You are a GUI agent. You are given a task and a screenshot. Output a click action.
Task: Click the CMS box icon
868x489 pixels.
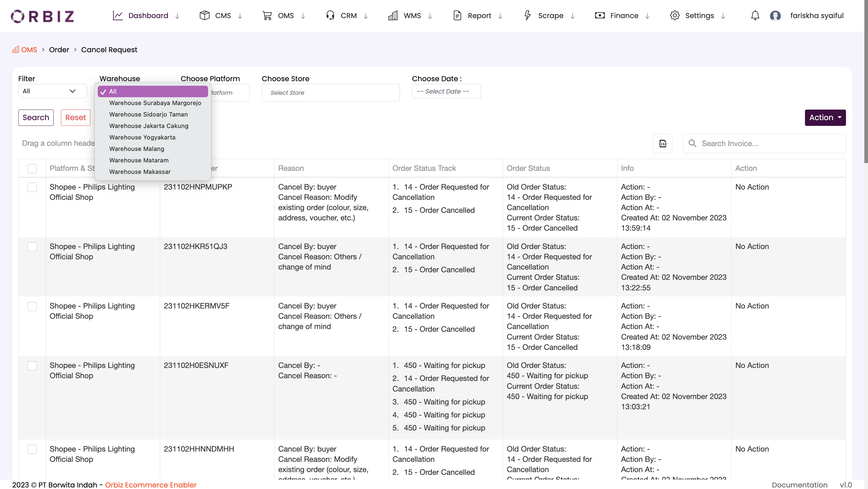[204, 15]
